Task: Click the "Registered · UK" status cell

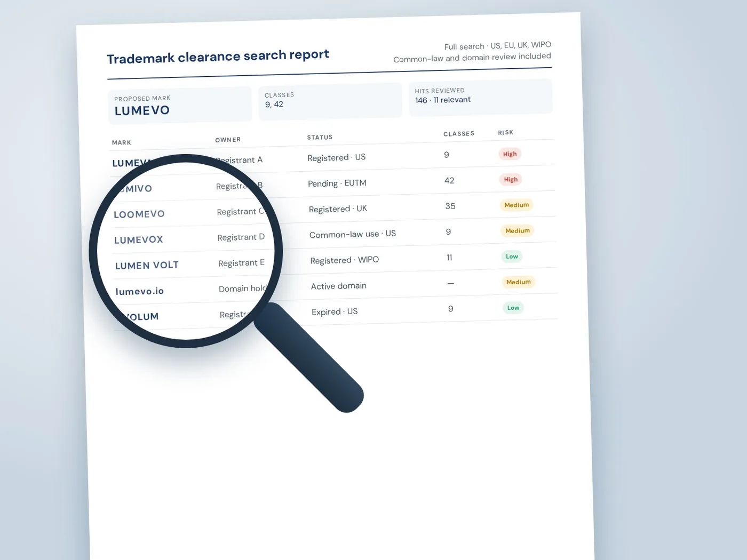Action: [x=338, y=209]
